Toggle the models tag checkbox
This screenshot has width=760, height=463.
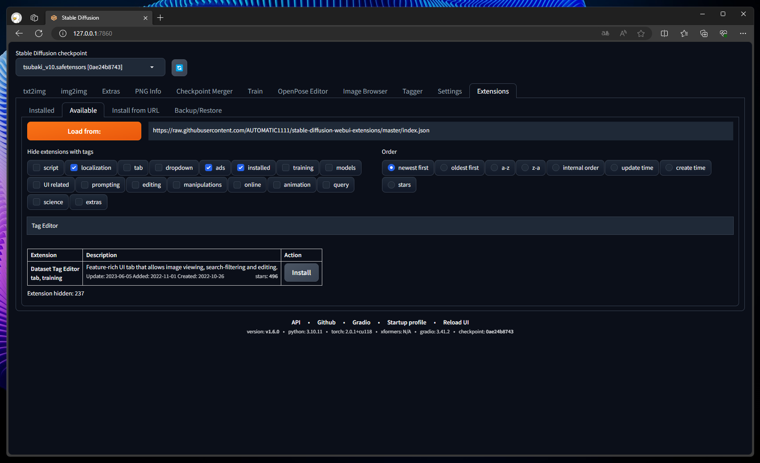pyautogui.click(x=329, y=168)
